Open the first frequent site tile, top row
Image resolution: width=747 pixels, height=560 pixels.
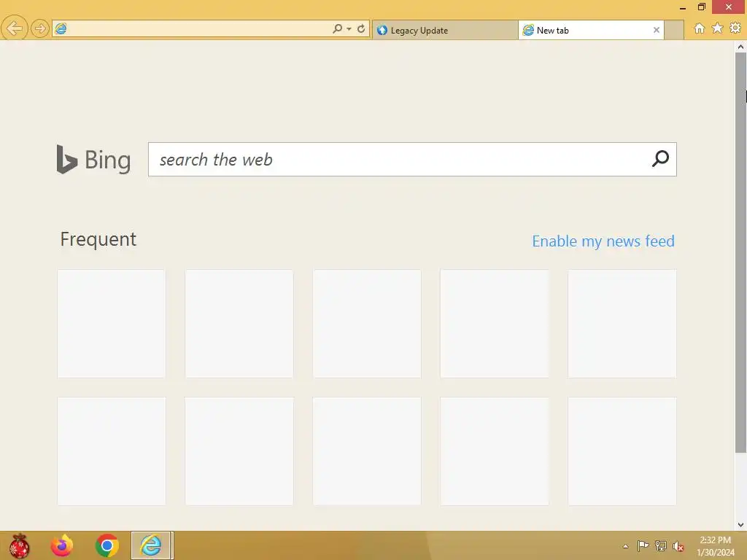coord(112,324)
